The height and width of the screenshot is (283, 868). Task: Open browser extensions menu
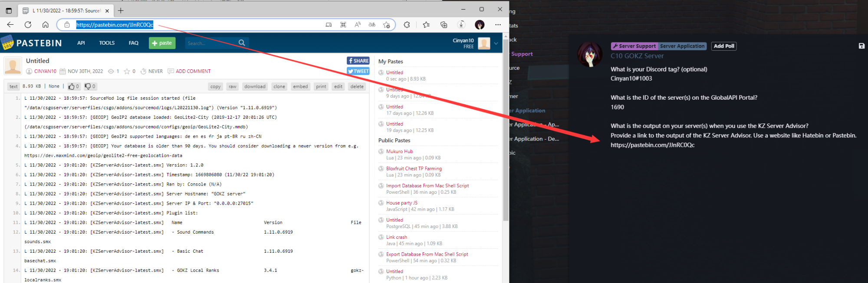[x=407, y=25]
